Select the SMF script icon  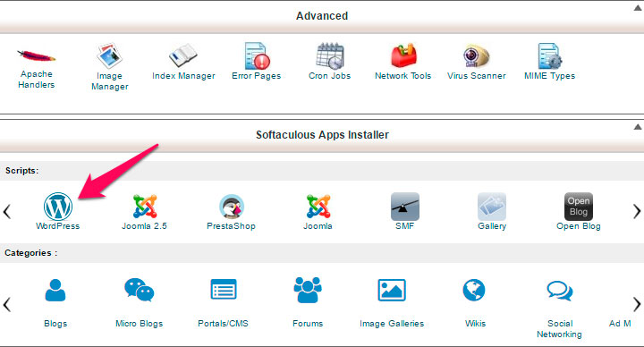[405, 207]
